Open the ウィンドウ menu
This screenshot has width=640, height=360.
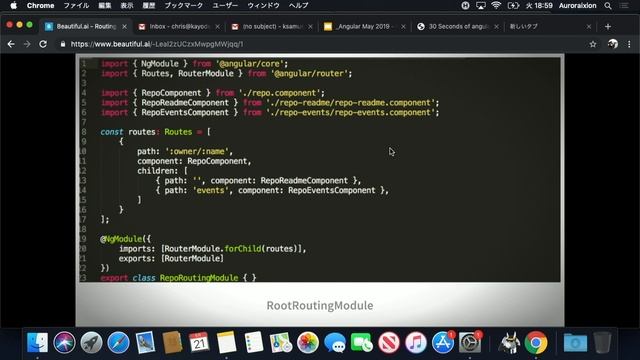[x=263, y=6]
